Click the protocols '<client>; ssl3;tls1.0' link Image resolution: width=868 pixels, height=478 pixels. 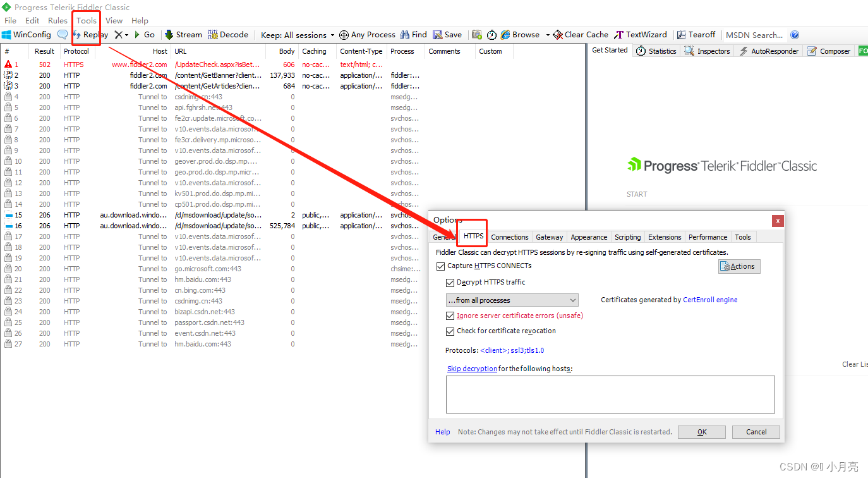(x=512, y=350)
